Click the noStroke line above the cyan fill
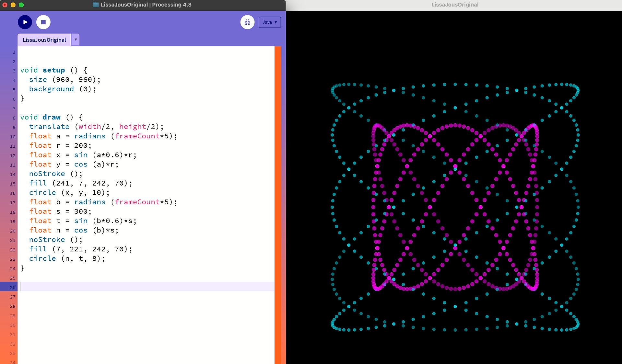The height and width of the screenshot is (364, 622). point(56,240)
